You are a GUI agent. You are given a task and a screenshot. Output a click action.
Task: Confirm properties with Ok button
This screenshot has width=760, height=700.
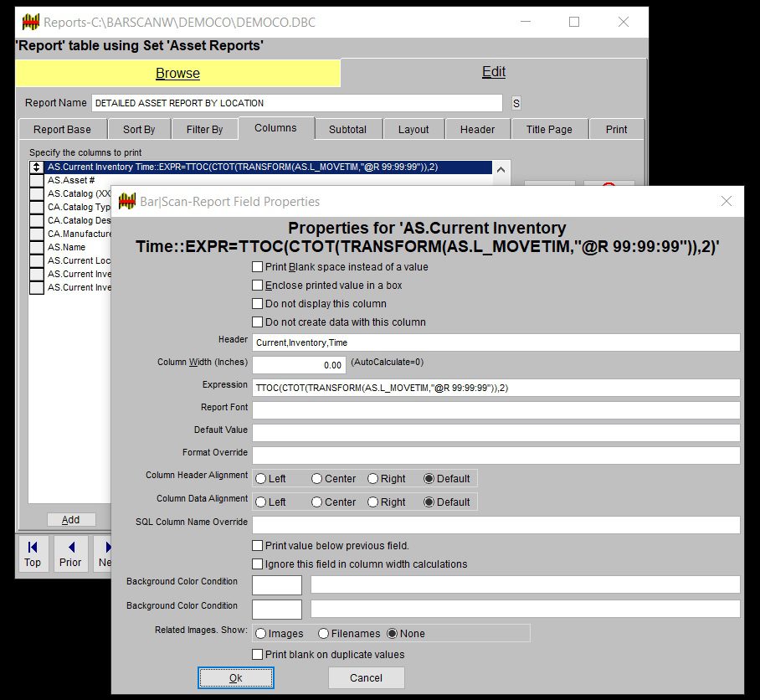click(235, 677)
